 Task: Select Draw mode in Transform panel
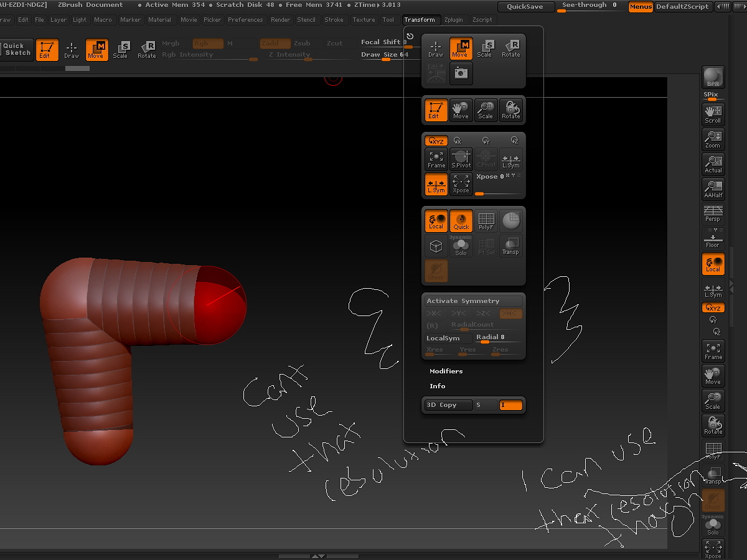(x=436, y=49)
